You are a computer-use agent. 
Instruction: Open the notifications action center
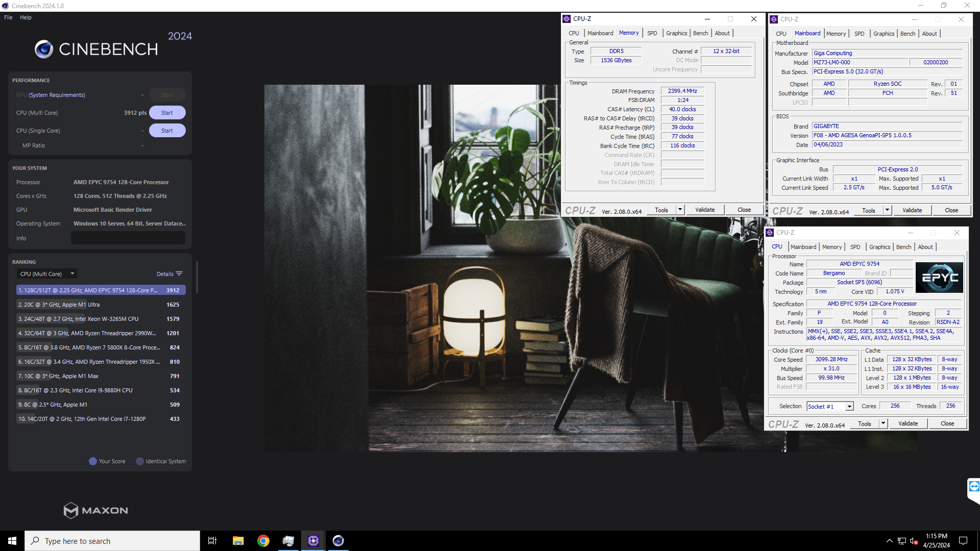(963, 541)
